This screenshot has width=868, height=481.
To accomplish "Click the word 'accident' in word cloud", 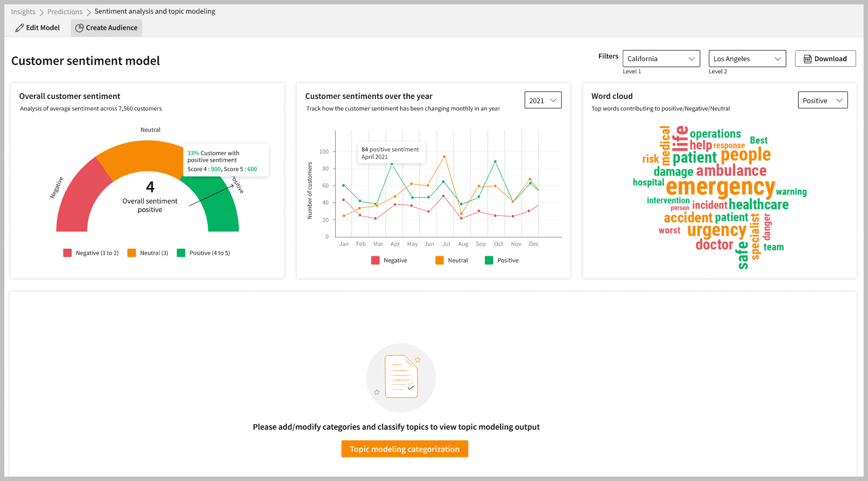I will [688, 218].
